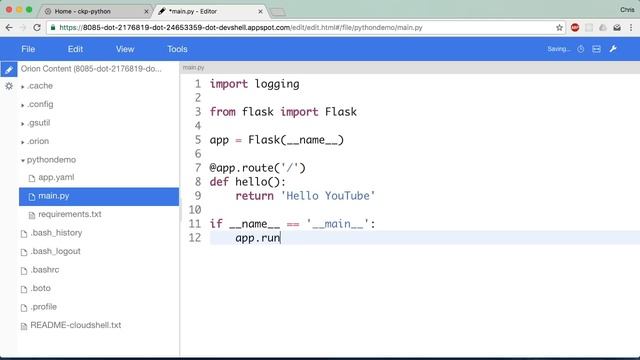640x360 pixels.
Task: Open .boto file
Action: click(41, 288)
